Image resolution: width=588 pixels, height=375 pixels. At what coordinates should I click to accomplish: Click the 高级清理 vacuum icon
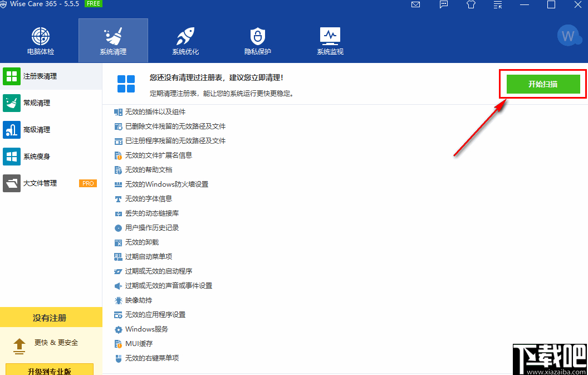[12, 129]
